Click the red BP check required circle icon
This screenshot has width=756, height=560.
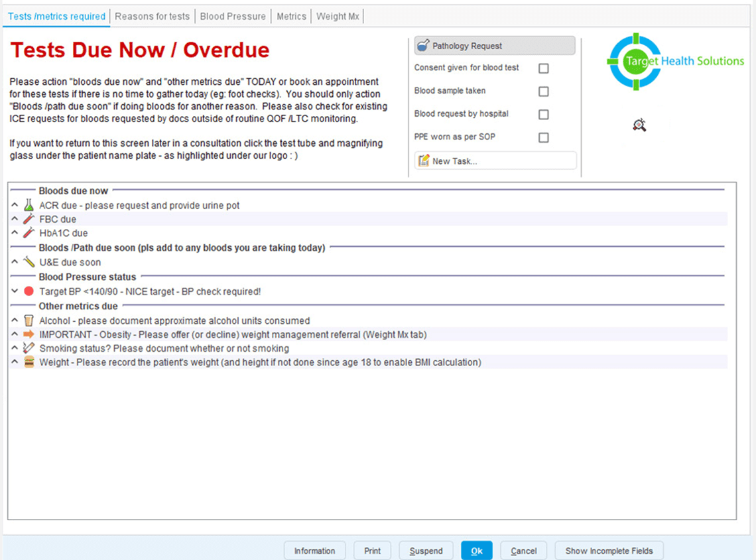pos(27,291)
